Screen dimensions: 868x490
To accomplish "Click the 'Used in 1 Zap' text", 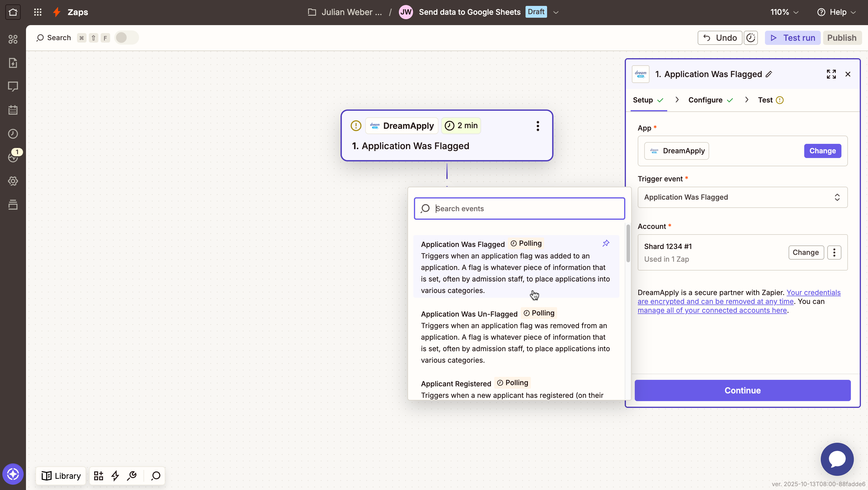I will coord(666,259).
